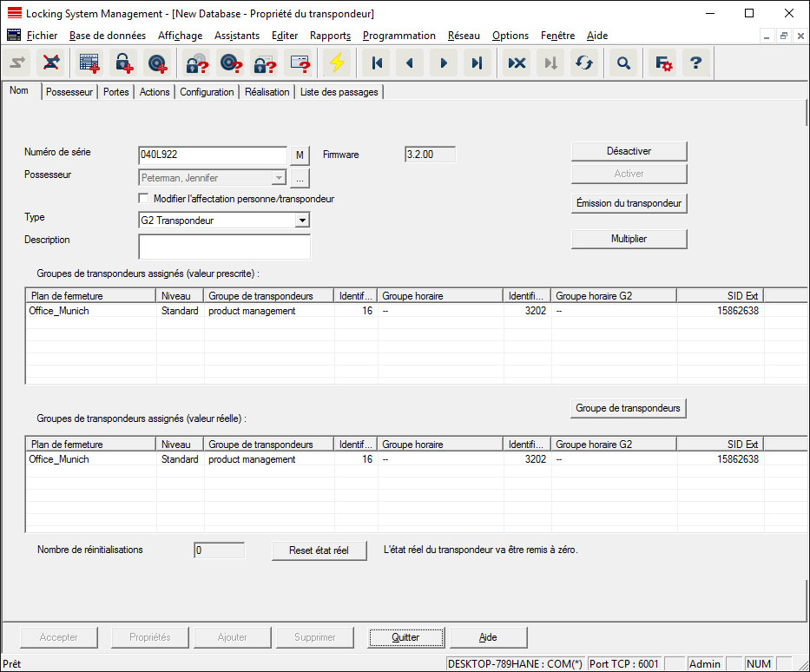Viewport: 810px width, 672px height.
Task: Click the Reset état réel button
Action: [x=319, y=550]
